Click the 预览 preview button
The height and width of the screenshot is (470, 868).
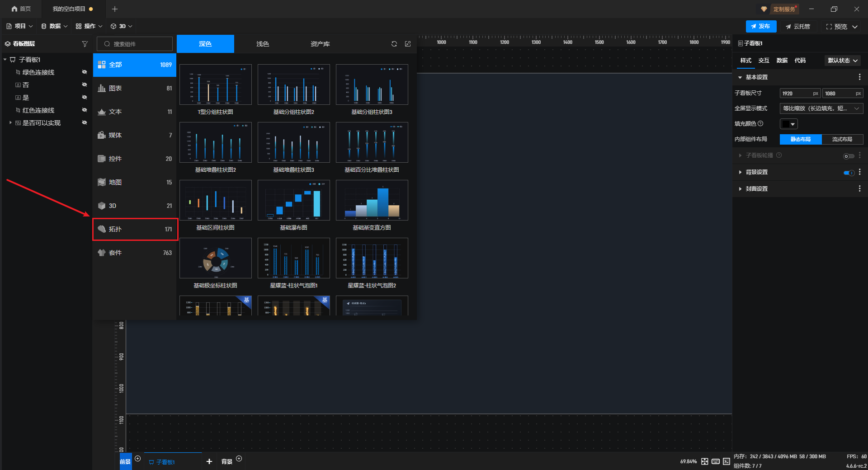pyautogui.click(x=837, y=27)
